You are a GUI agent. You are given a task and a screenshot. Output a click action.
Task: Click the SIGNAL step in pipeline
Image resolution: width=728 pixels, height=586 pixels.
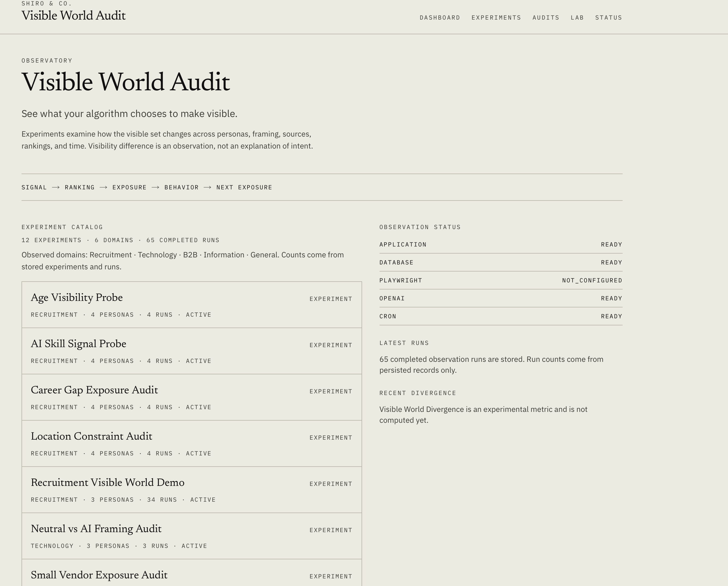[34, 187]
